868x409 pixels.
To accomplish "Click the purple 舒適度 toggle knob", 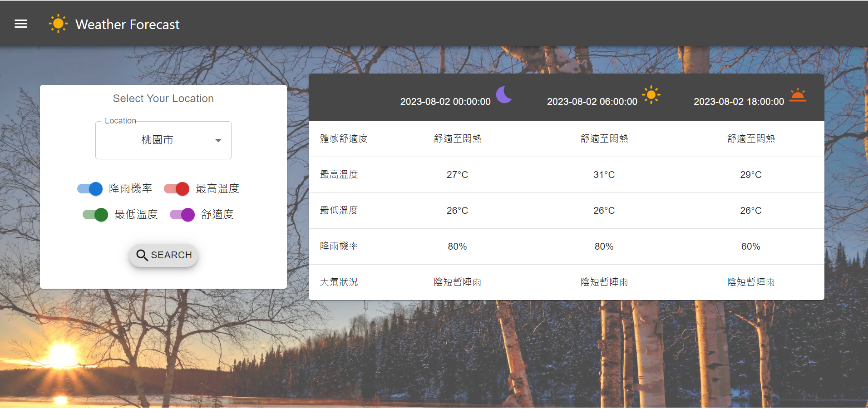I will point(187,214).
